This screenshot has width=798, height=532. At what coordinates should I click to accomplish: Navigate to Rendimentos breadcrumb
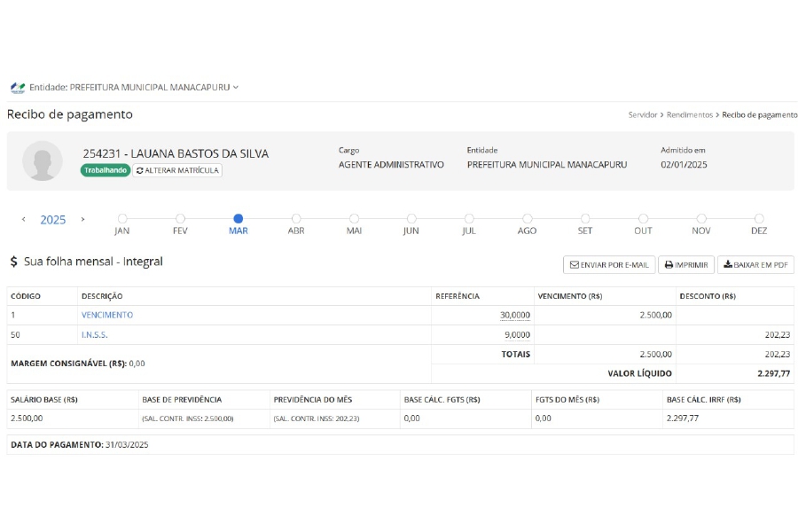(x=690, y=115)
